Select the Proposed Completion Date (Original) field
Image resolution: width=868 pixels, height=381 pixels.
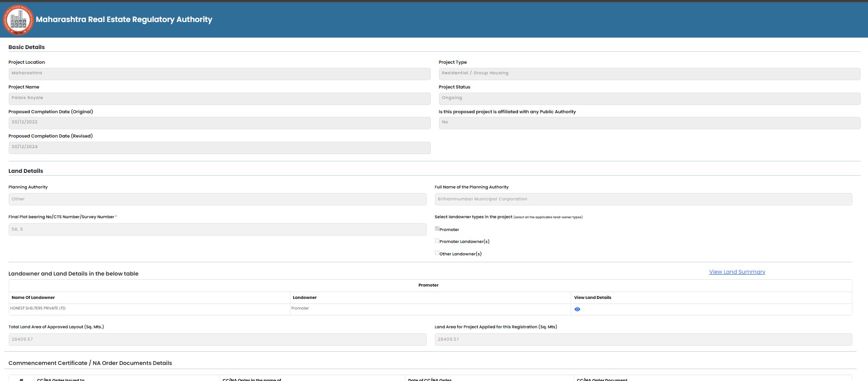[219, 123]
